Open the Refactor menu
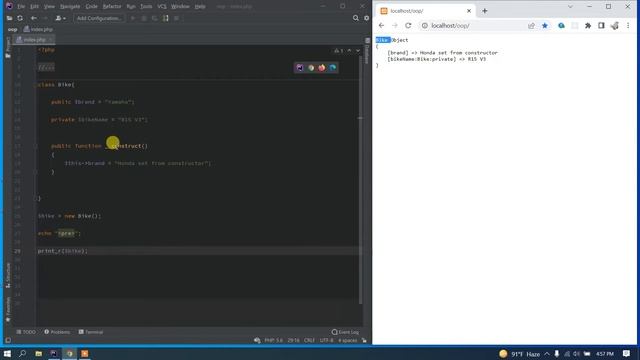The width and height of the screenshot is (640, 360). 112,7
